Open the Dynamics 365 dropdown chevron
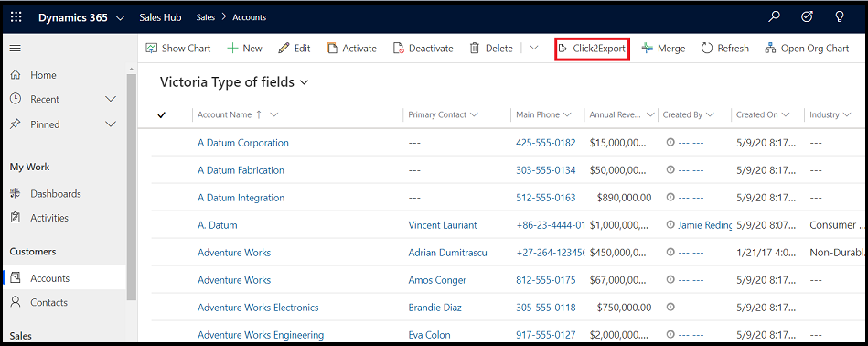 tap(120, 17)
